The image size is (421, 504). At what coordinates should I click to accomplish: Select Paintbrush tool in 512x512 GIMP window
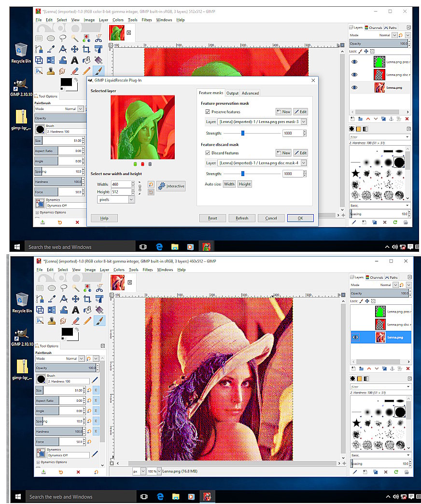pos(98,71)
